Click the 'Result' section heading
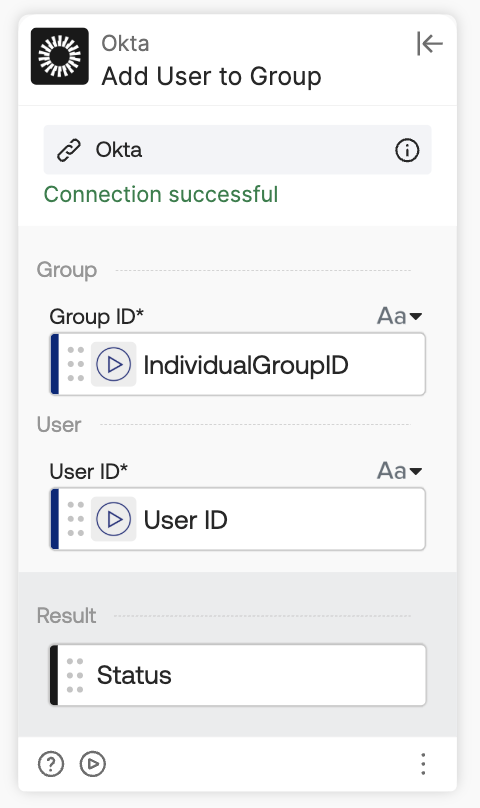 [67, 615]
